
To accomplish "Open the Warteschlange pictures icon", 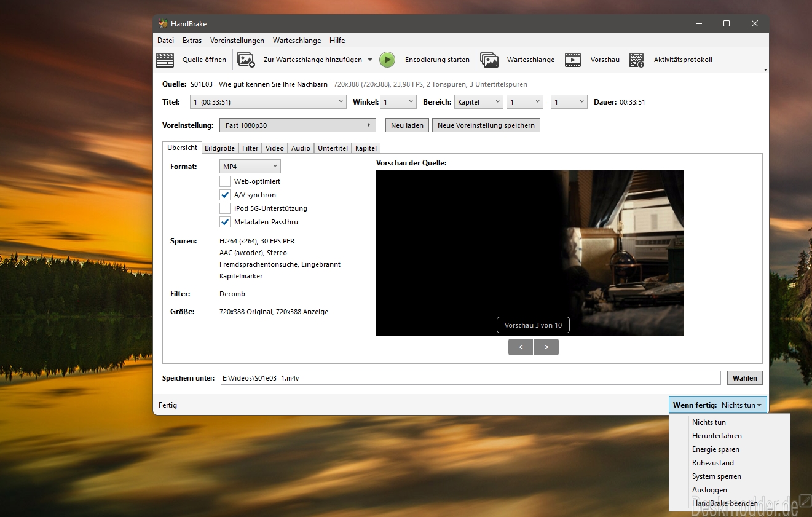I will [489, 60].
